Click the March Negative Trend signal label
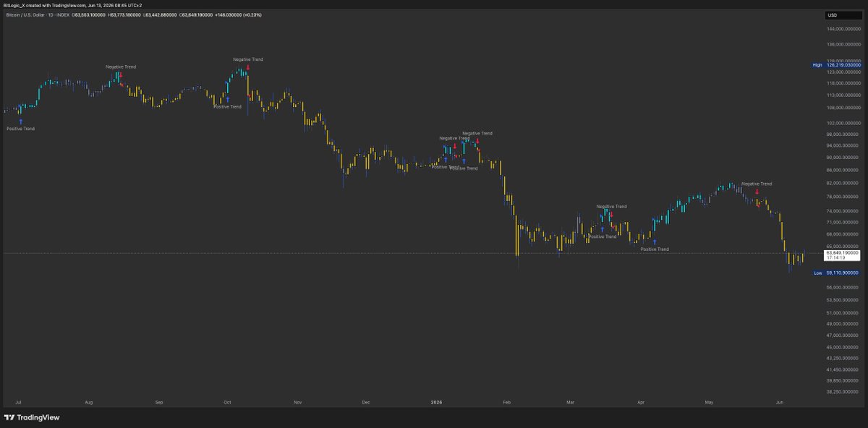Screen dimensions: 868x428 point(611,206)
